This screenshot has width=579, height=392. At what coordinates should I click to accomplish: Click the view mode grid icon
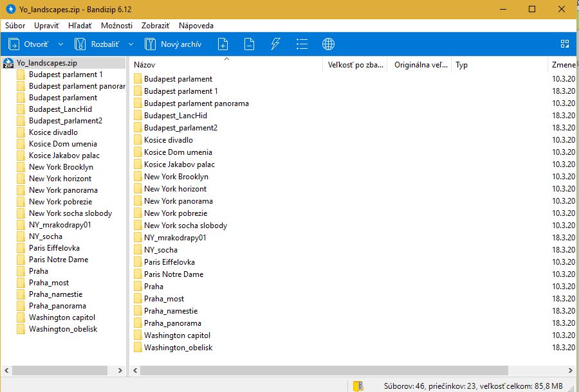[x=565, y=44]
